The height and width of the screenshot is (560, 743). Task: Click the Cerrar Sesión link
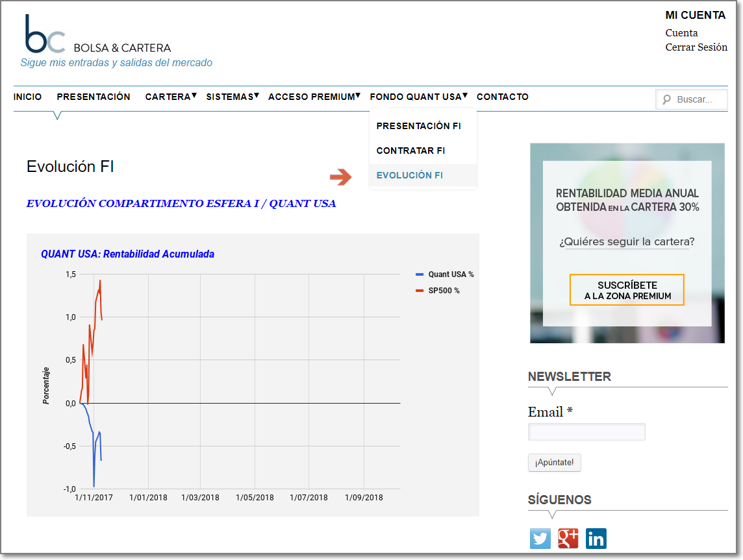point(696,47)
